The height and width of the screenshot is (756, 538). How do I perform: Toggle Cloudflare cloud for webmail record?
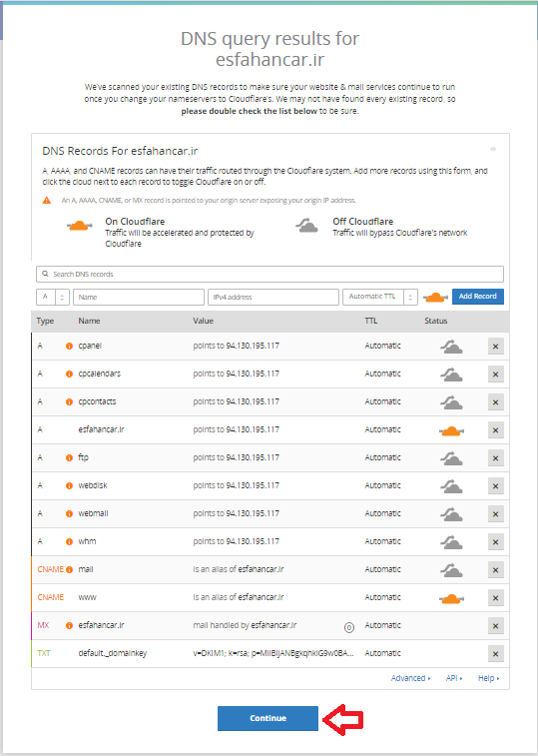(451, 514)
